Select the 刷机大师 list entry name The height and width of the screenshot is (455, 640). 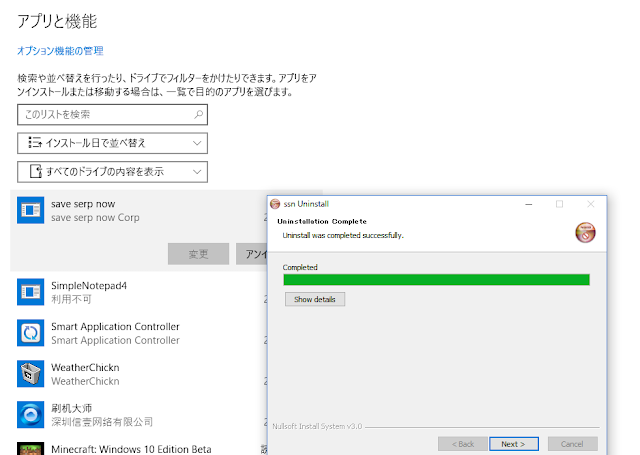71,408
